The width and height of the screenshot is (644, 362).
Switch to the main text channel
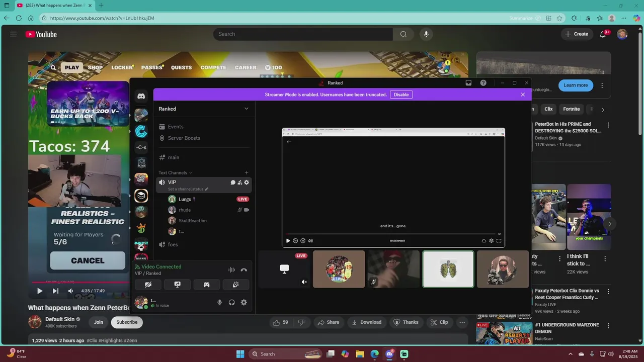point(204,157)
